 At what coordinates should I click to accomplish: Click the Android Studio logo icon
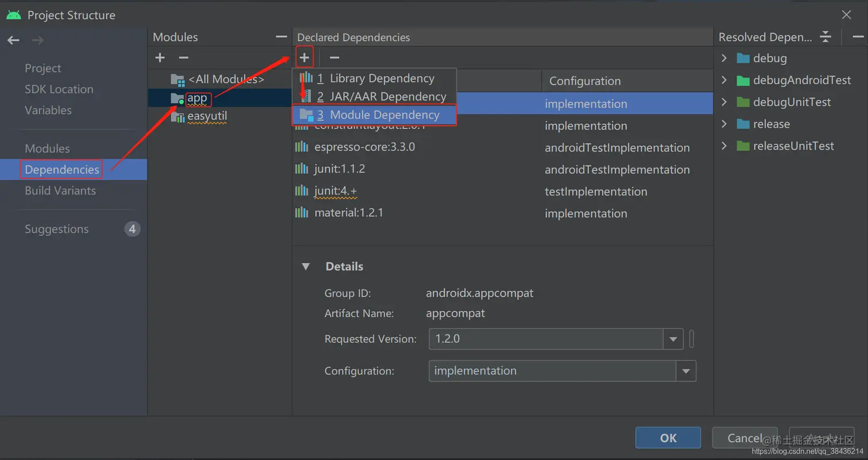pos(14,15)
